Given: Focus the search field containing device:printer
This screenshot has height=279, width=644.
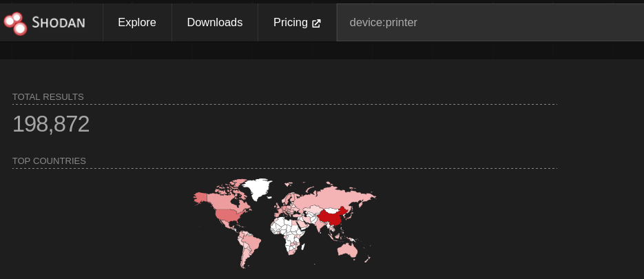Looking at the screenshot, I should [490, 22].
